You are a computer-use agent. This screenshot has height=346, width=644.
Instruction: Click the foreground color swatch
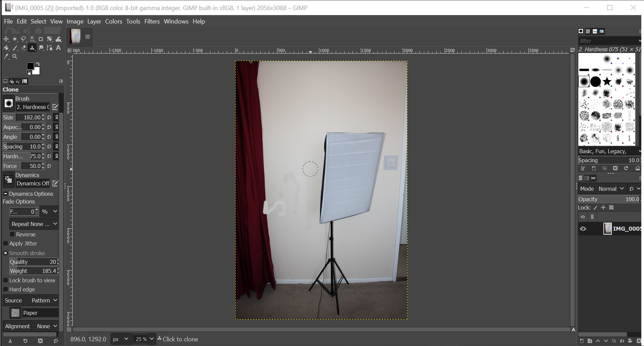[30, 66]
